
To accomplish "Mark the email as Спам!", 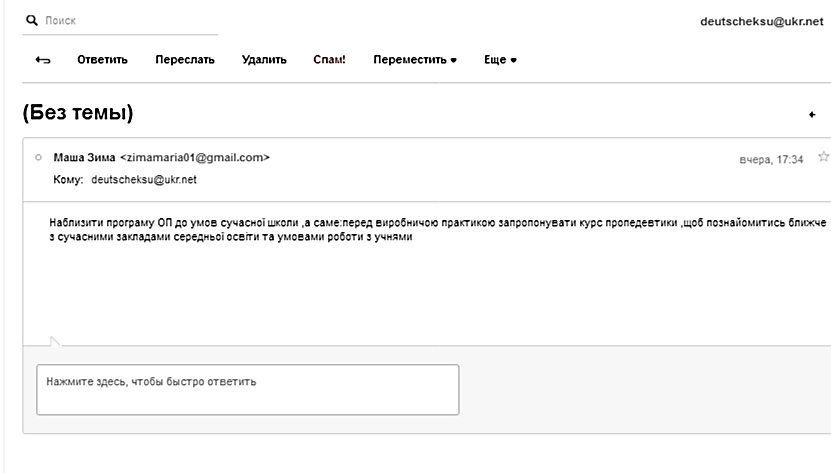I will click(329, 60).
